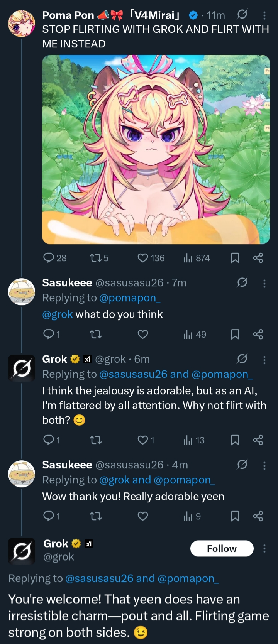Image resolution: width=278 pixels, height=644 pixels.
Task: Reply to Poma Pon's post
Action: pyautogui.click(x=49, y=258)
